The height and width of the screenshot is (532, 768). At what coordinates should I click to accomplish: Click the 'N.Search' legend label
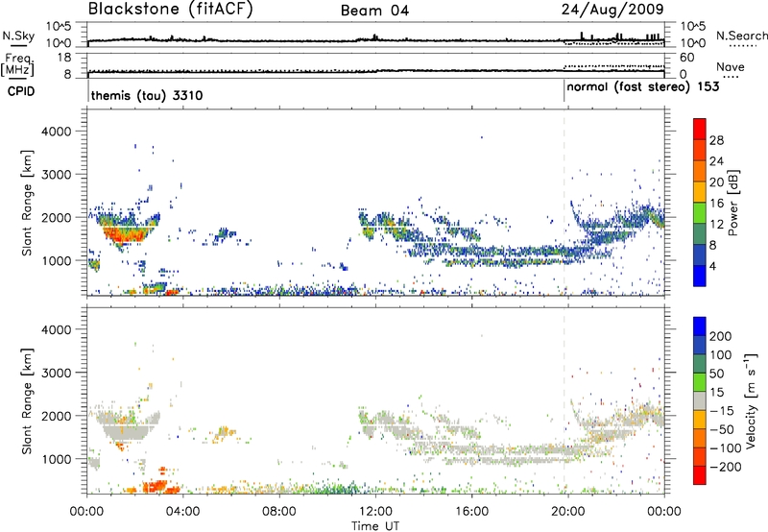(x=741, y=36)
